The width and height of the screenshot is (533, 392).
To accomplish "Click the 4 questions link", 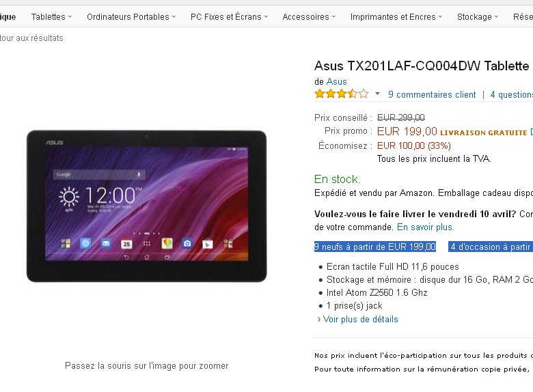I will click(x=511, y=94).
